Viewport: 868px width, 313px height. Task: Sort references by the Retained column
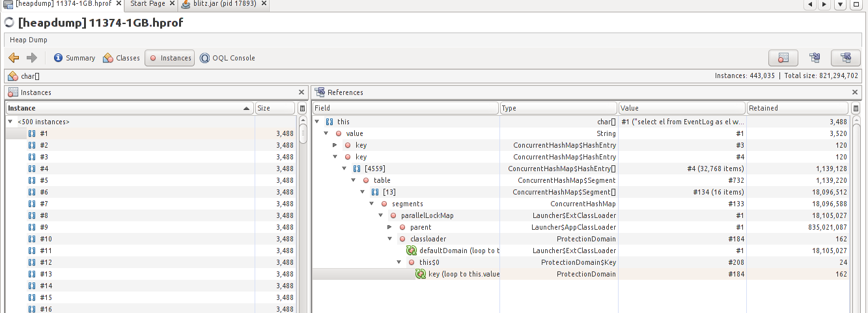(797, 108)
